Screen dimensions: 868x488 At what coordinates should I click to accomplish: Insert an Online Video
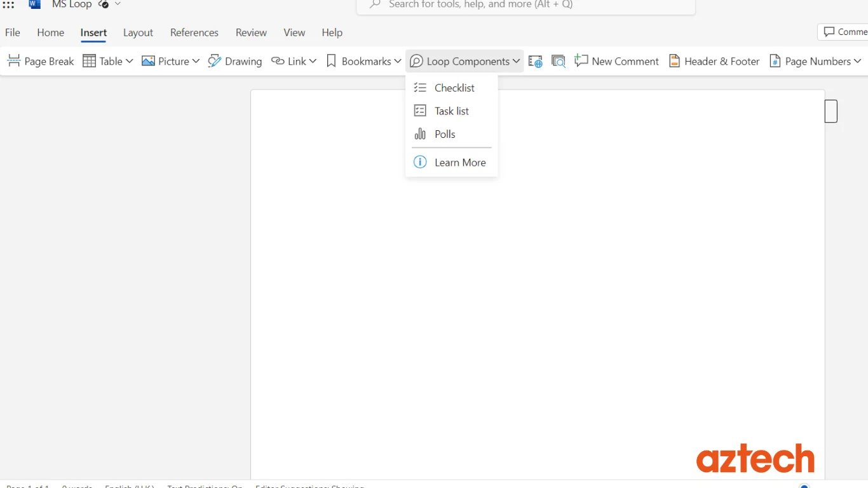(535, 61)
